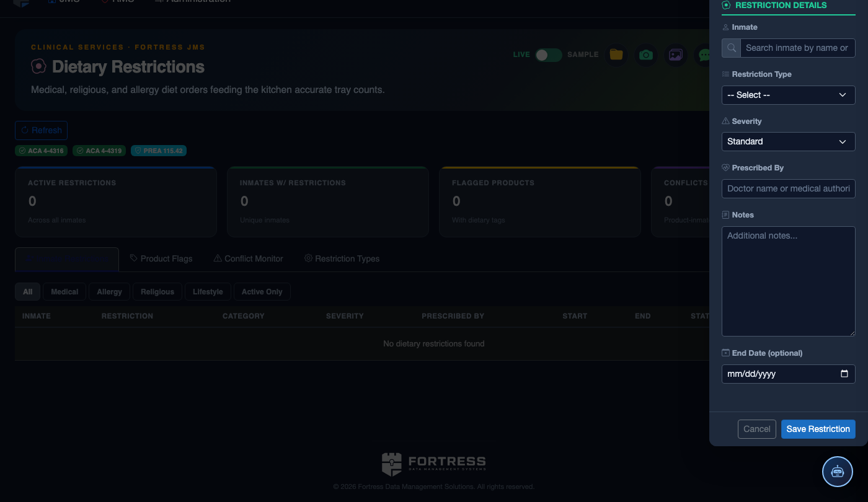Open the Conflict Monitor tab
The image size is (868, 502).
[x=248, y=258]
